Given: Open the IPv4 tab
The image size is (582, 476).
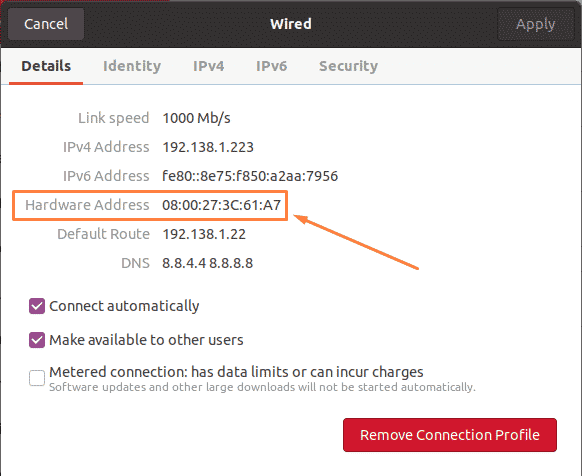Looking at the screenshot, I should click(x=209, y=66).
